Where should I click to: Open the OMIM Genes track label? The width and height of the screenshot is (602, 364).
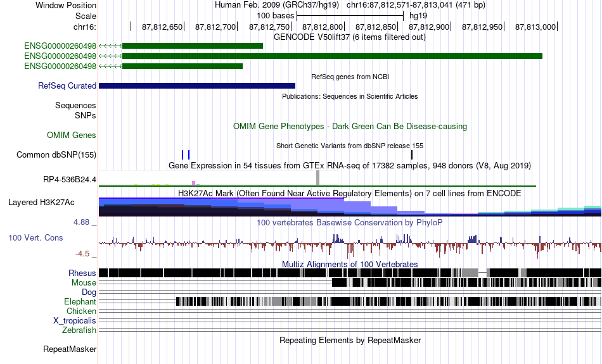72,135
